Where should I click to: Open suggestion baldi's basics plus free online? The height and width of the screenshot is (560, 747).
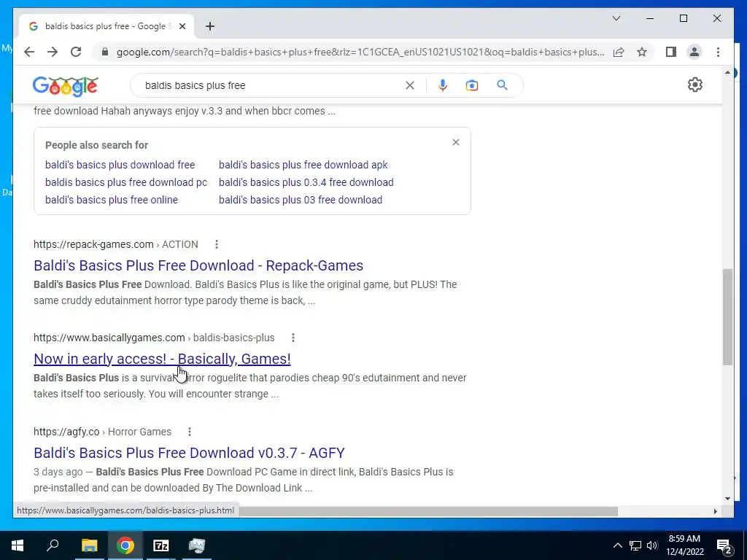click(x=112, y=200)
